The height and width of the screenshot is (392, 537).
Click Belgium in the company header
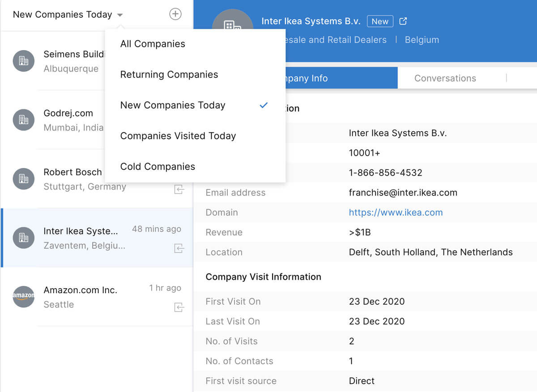(422, 40)
